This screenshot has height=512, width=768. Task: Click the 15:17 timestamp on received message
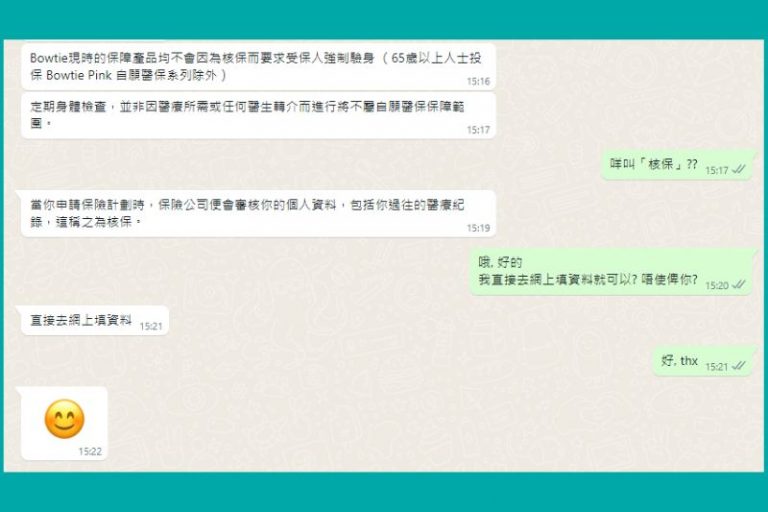click(478, 130)
